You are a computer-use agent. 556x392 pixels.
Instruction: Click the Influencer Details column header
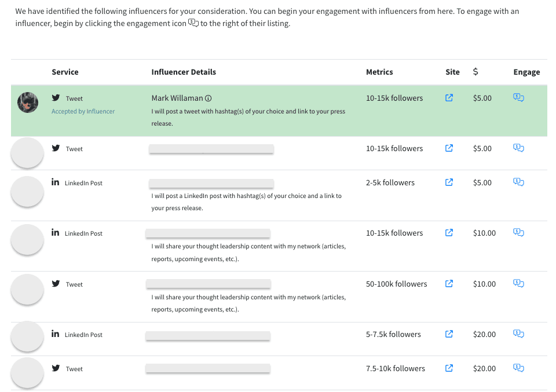click(x=184, y=72)
